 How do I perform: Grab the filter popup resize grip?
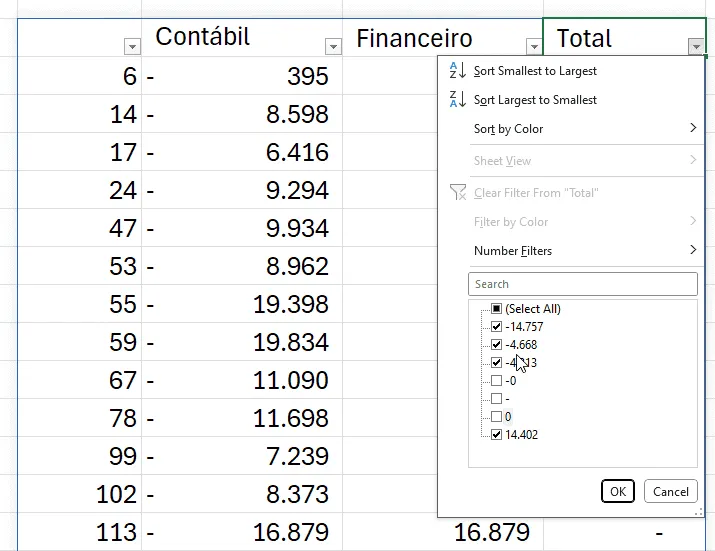698,512
